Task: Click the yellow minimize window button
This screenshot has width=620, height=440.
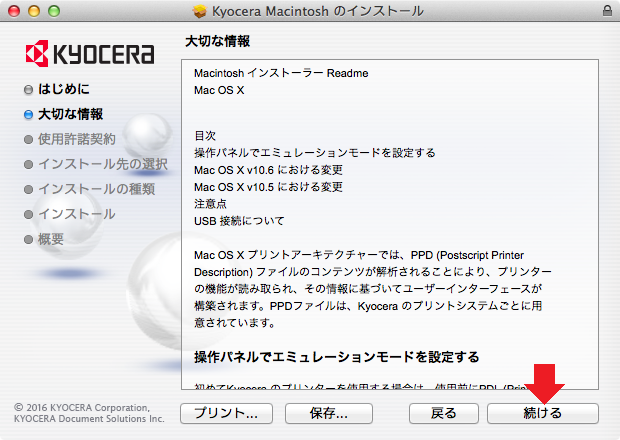Action: click(x=34, y=11)
